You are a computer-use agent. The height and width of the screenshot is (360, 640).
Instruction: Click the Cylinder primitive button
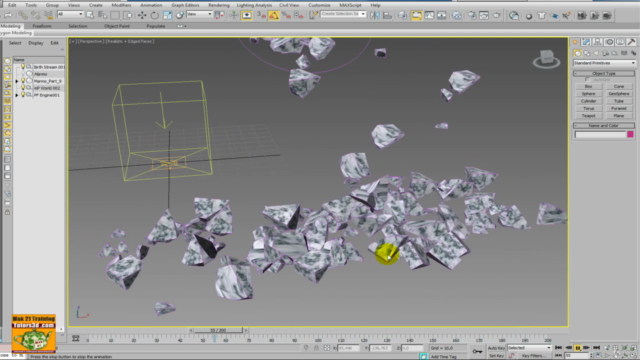coord(588,101)
